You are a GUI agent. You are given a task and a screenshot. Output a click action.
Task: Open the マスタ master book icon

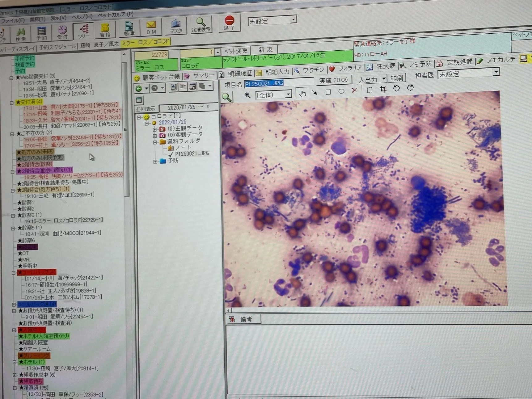[176, 27]
